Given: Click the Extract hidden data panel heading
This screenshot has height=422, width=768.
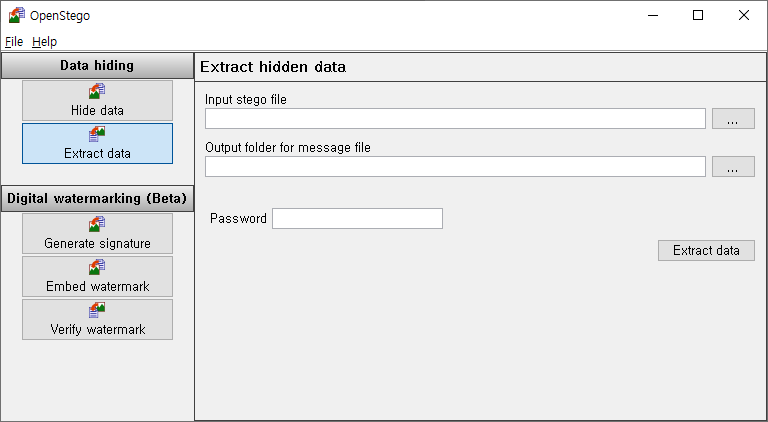Looking at the screenshot, I should coord(273,67).
